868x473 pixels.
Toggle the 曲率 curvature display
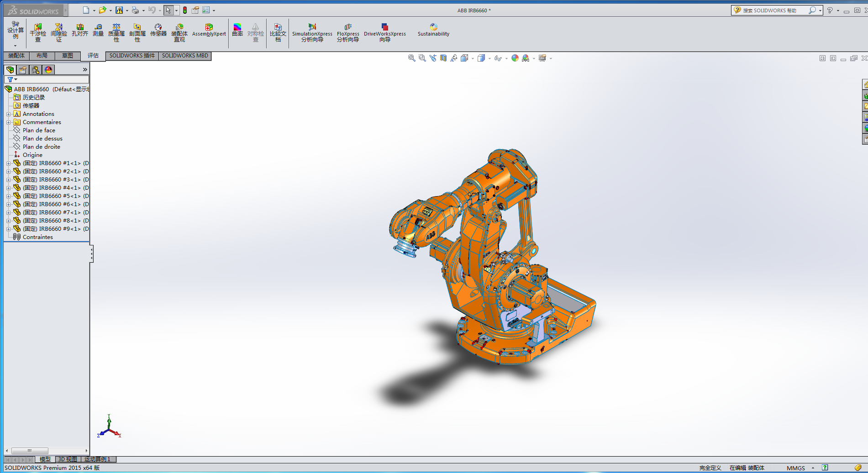pos(237,31)
